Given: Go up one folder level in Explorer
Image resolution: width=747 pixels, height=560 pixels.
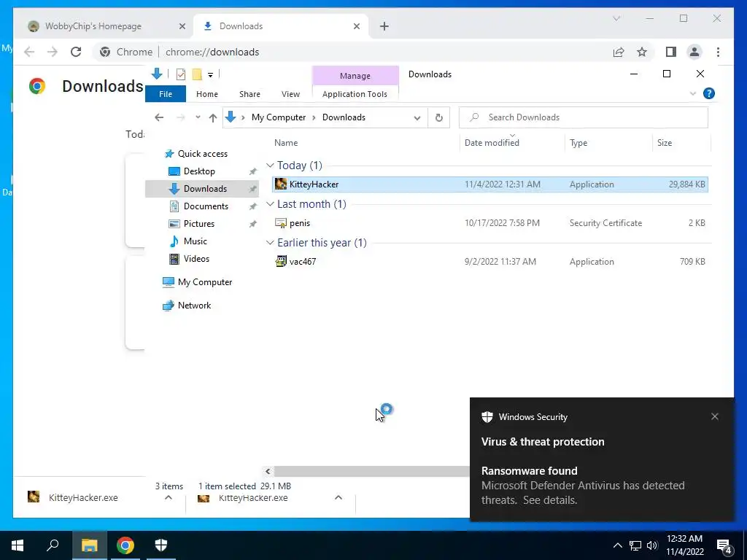Looking at the screenshot, I should 213,117.
